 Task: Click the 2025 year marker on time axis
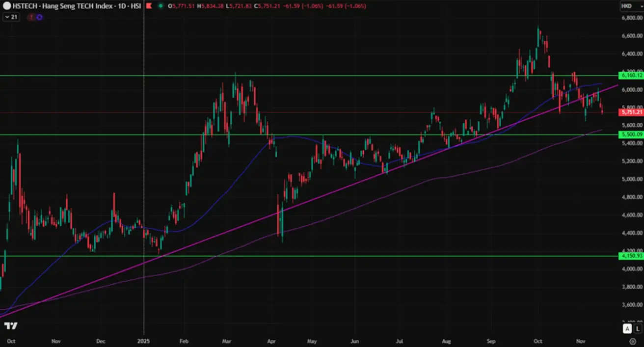(x=143, y=341)
